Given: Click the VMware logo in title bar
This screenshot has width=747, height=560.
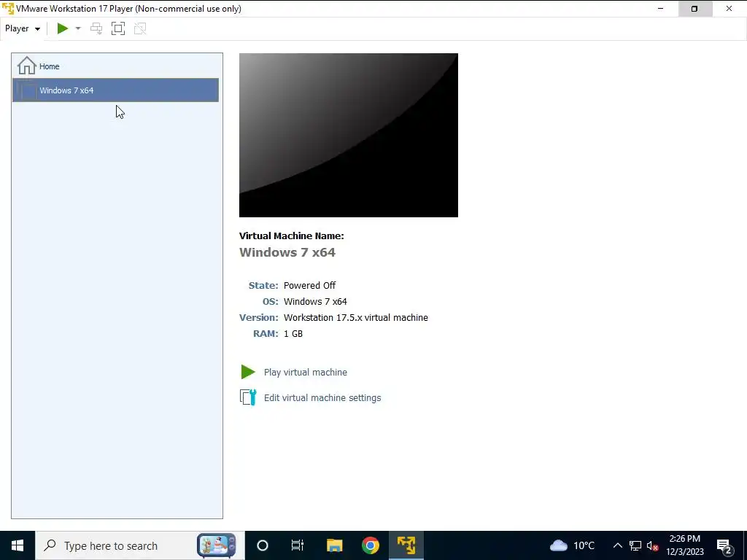Looking at the screenshot, I should click(8, 9).
